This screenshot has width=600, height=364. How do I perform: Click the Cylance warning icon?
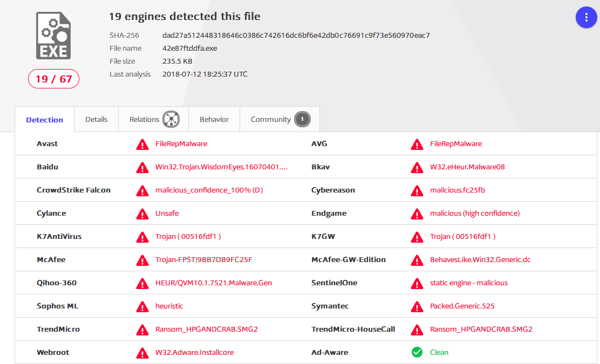pos(142,214)
